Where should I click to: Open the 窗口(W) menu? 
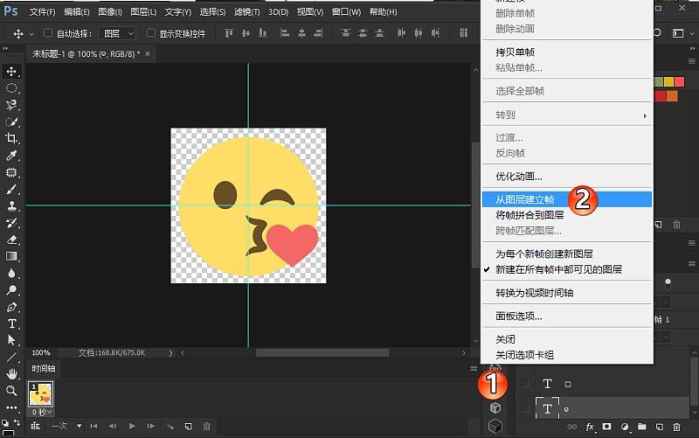click(x=346, y=12)
